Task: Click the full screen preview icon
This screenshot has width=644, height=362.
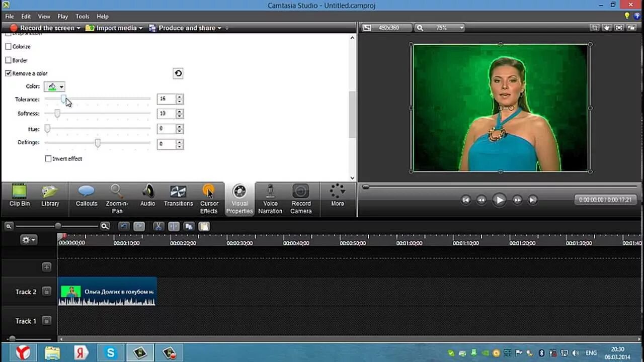Action: [x=619, y=28]
